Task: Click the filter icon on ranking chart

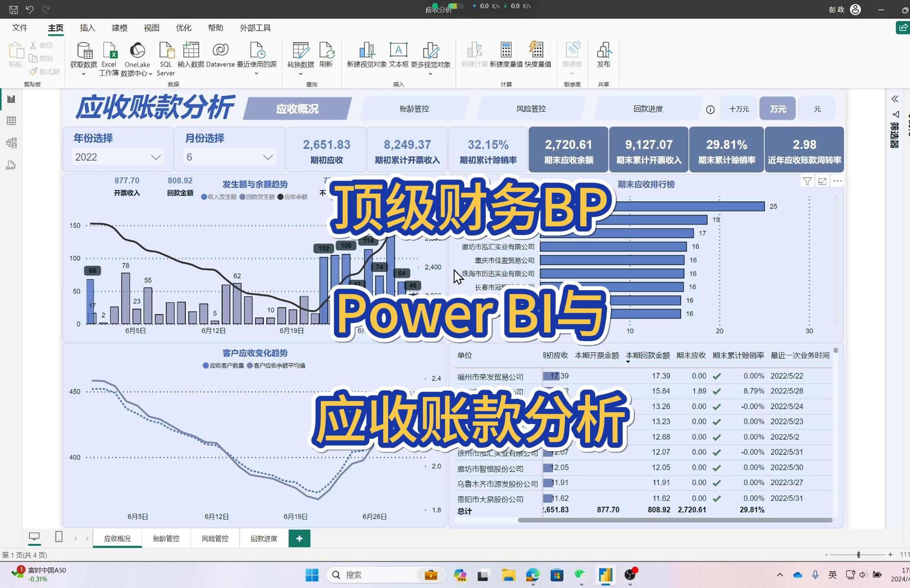Action: 807,181
